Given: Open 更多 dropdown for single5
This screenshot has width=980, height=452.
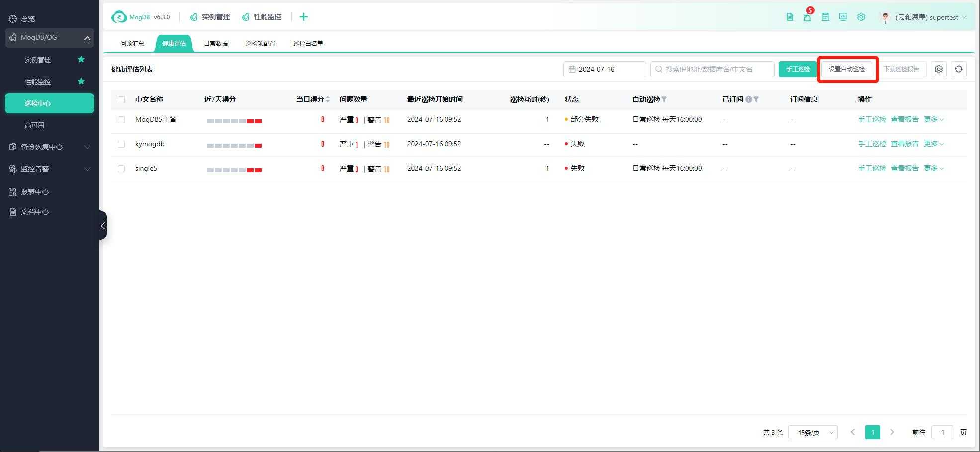Looking at the screenshot, I should tap(933, 168).
